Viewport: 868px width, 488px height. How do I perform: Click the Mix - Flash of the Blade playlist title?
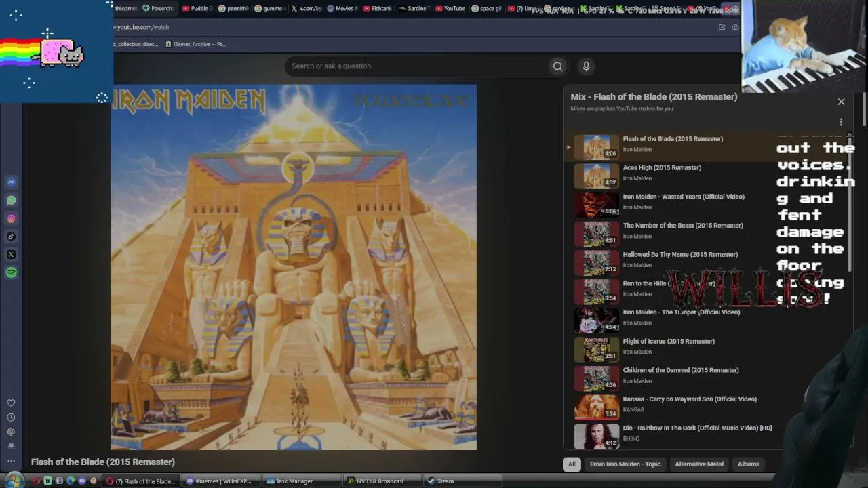point(654,97)
